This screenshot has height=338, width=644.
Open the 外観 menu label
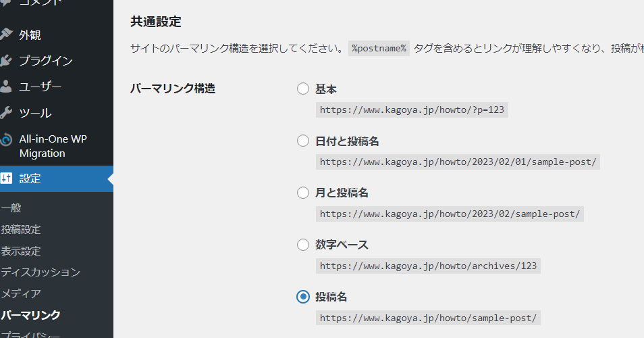click(x=30, y=34)
